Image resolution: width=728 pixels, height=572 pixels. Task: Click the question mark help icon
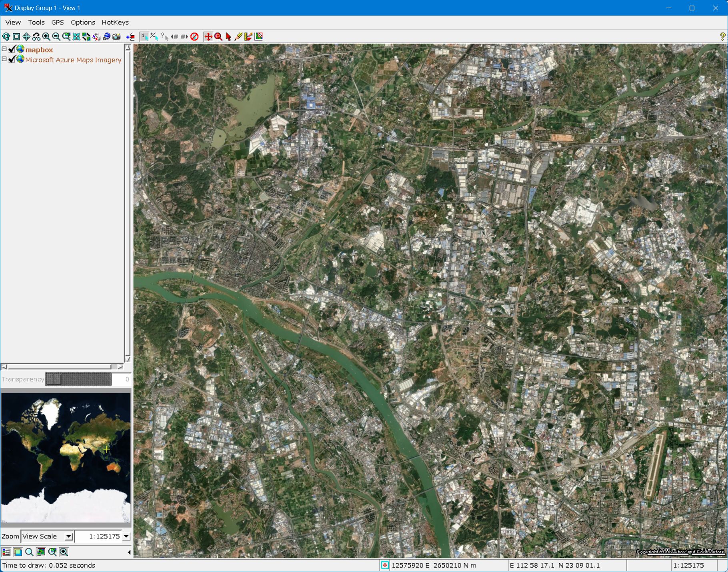(722, 37)
